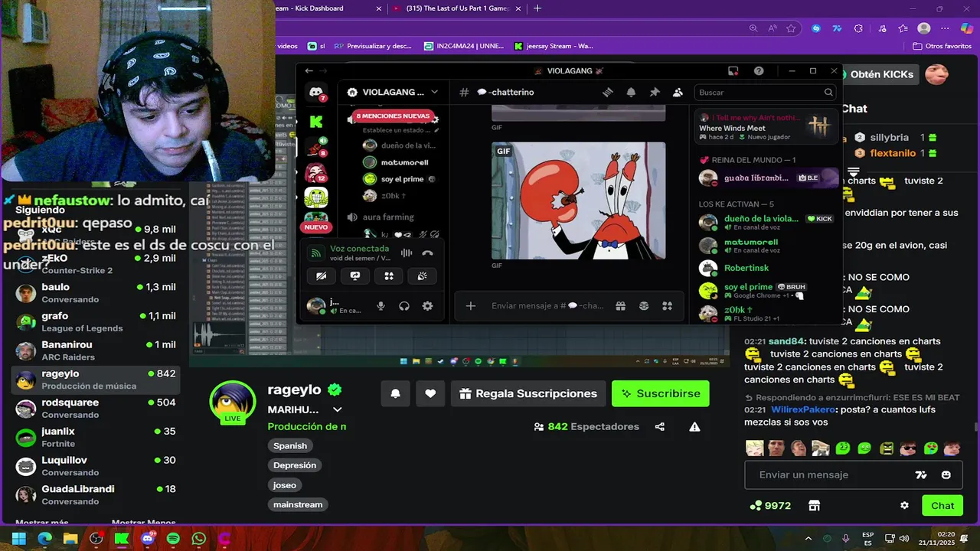This screenshot has height=551, width=980.
Task: Open baulo channel in sidebar
Action: coord(96,292)
